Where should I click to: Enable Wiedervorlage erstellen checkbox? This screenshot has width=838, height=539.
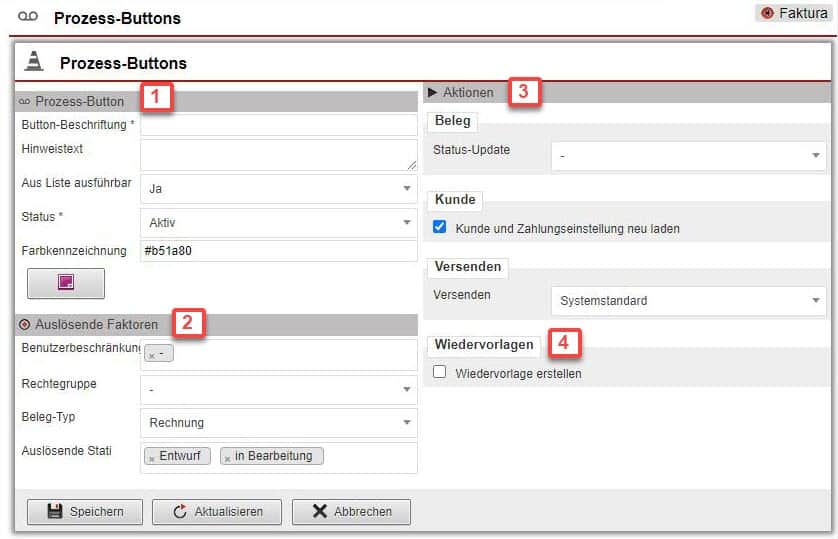pos(440,372)
